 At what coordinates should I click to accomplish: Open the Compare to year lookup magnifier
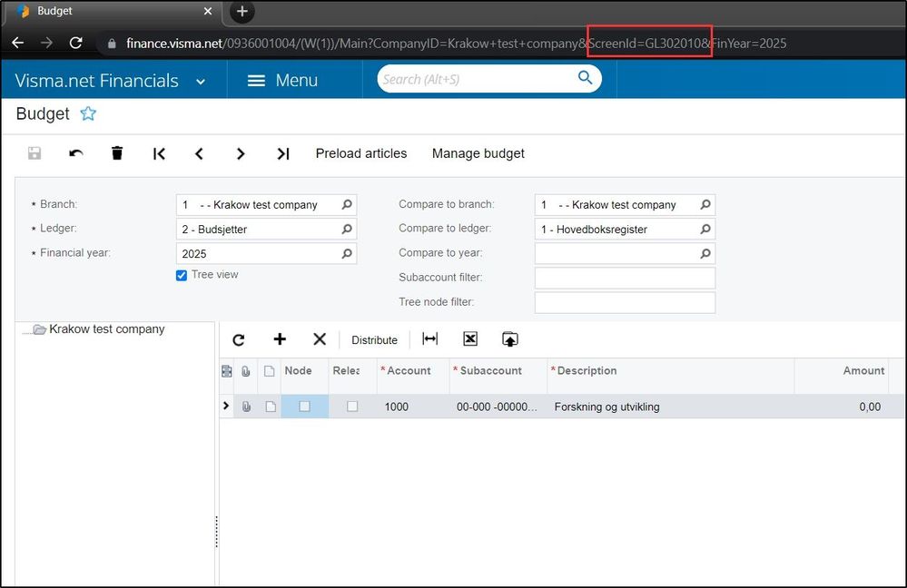coord(705,253)
